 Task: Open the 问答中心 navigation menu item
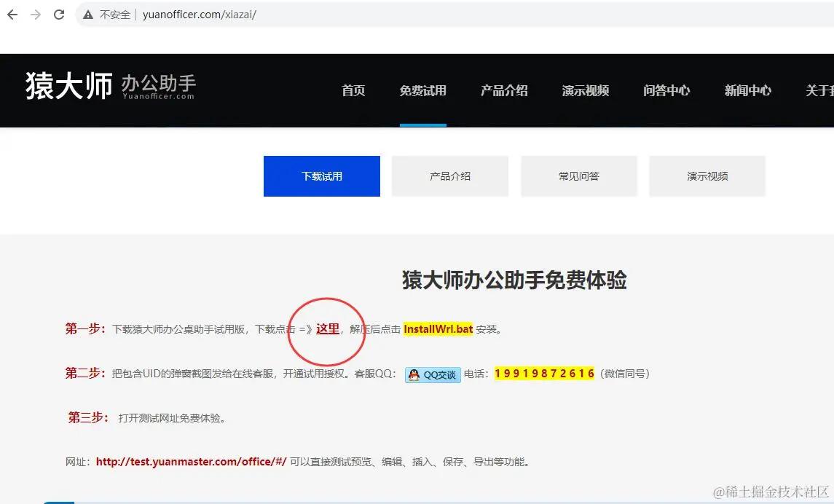pos(666,91)
